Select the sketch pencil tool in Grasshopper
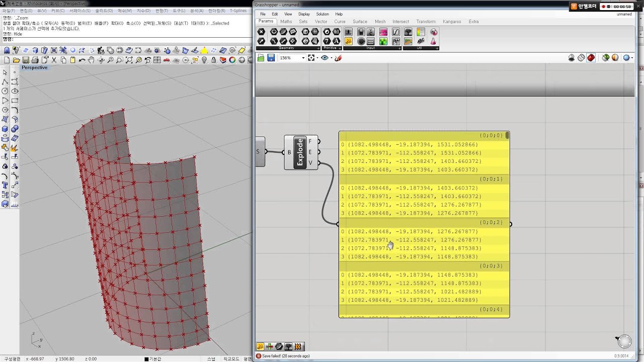This screenshot has height=362, width=644. coord(338,58)
